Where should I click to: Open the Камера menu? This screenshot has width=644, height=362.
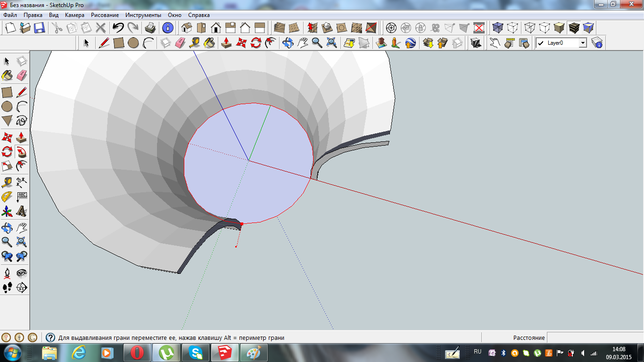(74, 15)
